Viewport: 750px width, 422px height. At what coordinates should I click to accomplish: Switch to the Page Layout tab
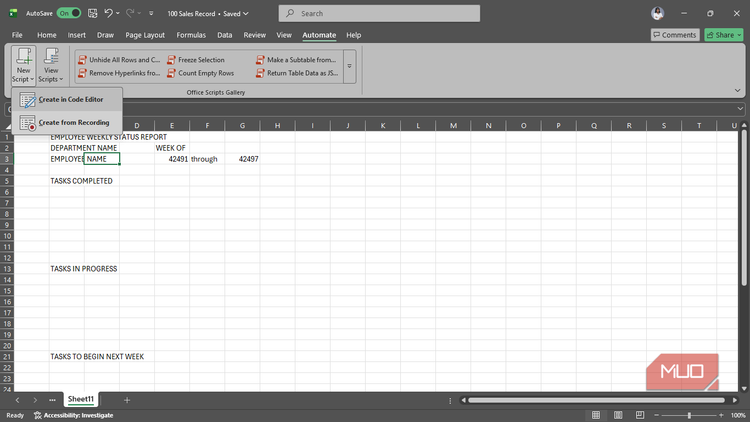click(145, 35)
